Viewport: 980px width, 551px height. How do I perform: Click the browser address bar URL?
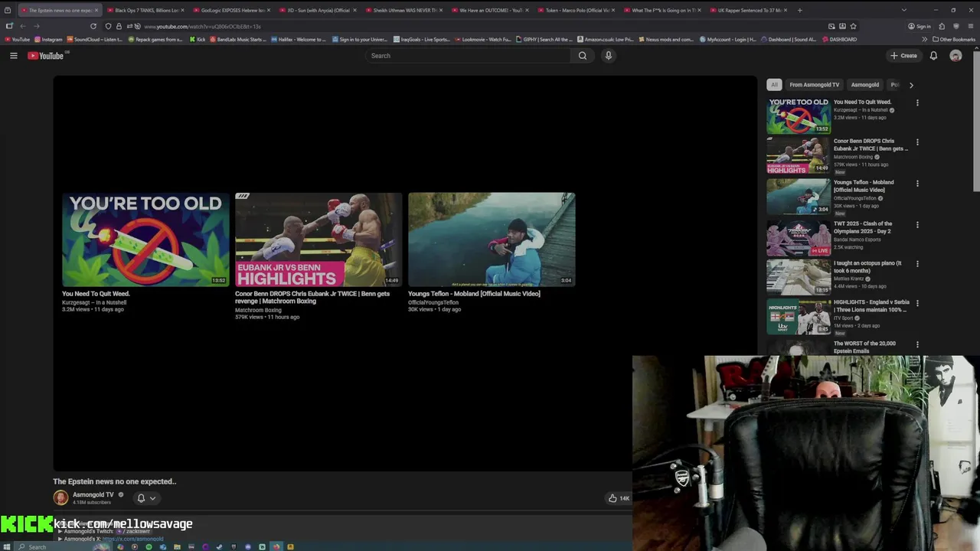click(x=202, y=27)
